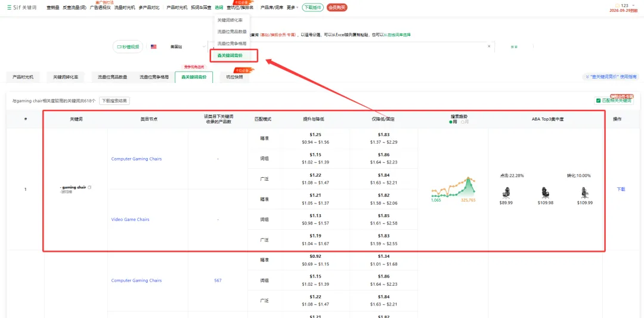This screenshot has width=644, height=318.
Task: Click the 下载插件 button
Action: (x=312, y=7)
